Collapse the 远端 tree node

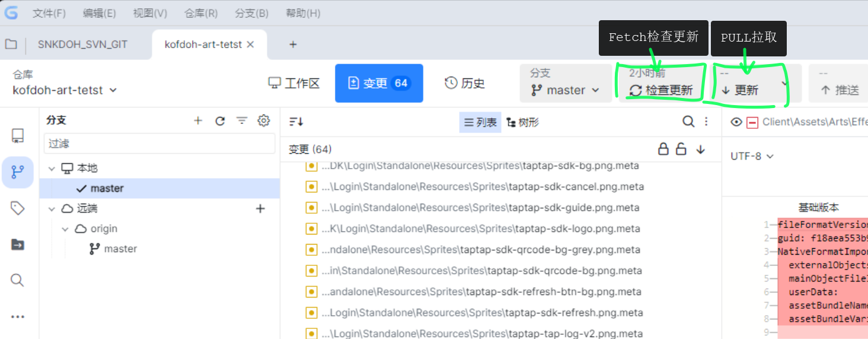tap(51, 209)
